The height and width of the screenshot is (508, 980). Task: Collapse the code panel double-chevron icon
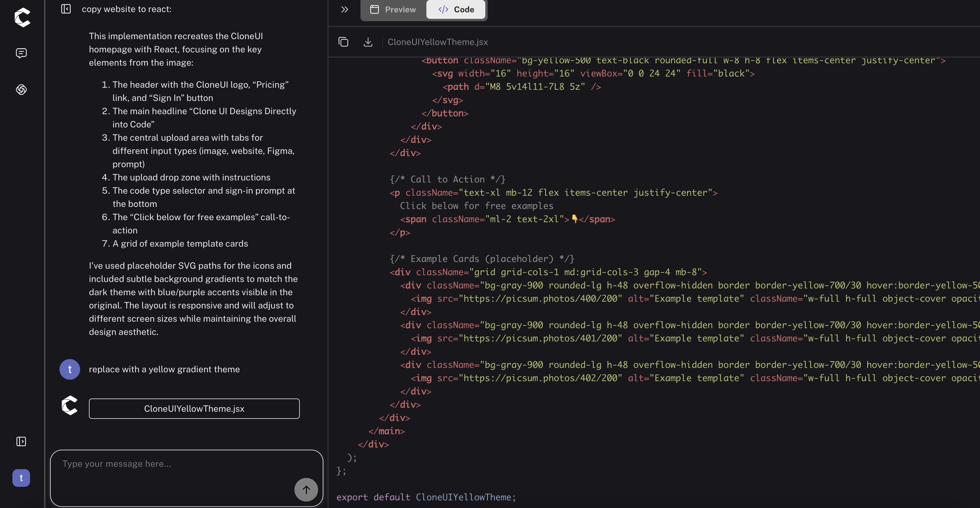click(x=345, y=9)
